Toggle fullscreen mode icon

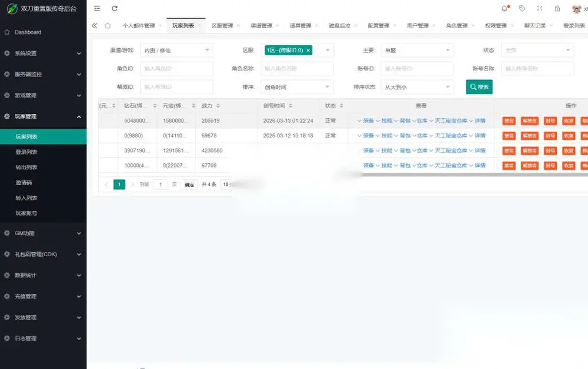[x=540, y=8]
